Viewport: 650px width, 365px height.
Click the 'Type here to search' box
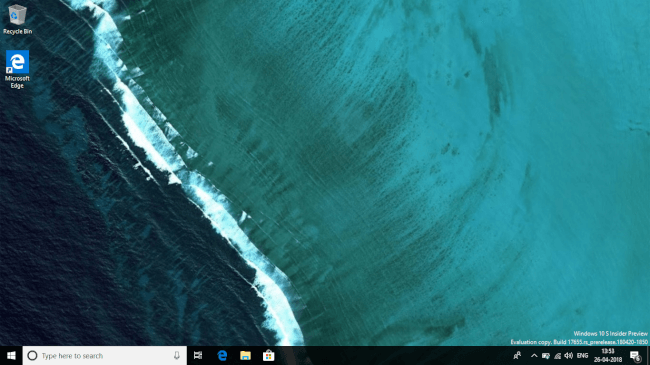pyautogui.click(x=104, y=355)
